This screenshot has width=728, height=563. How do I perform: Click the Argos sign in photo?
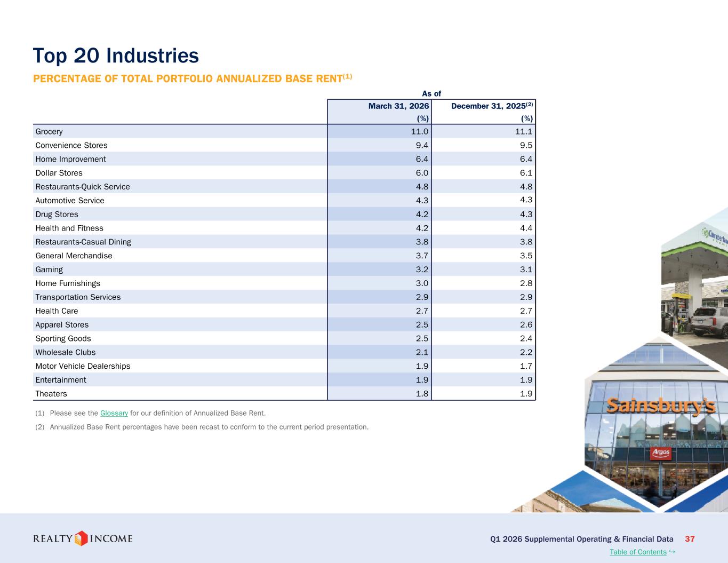(660, 453)
